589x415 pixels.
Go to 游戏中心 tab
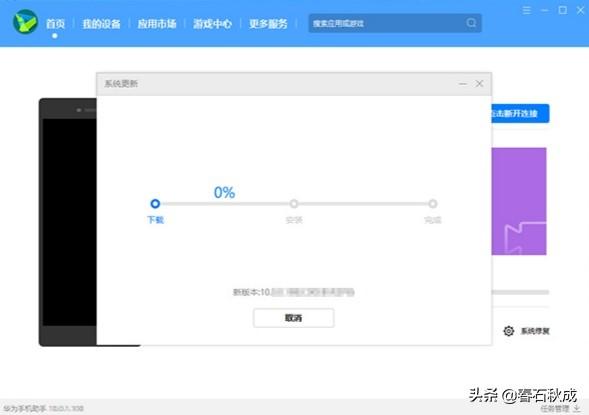point(212,24)
